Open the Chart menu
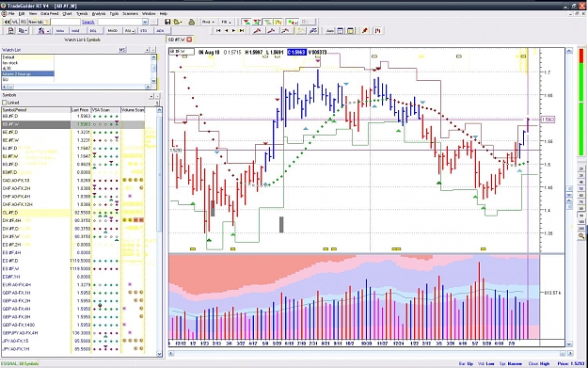Viewport: 588px width, 368px height. 67,13
